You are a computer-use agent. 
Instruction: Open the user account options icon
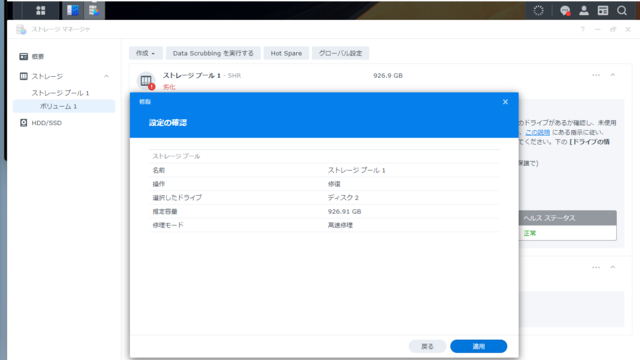(584, 11)
